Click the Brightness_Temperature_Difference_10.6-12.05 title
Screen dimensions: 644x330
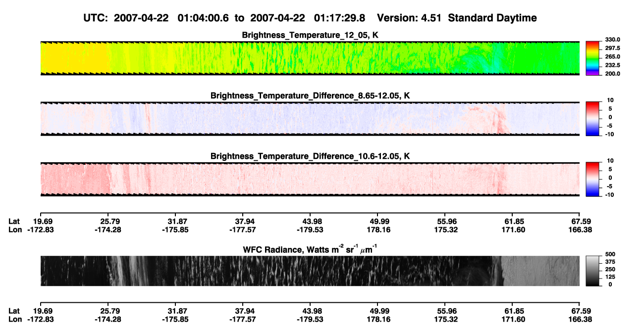pyautogui.click(x=310, y=156)
